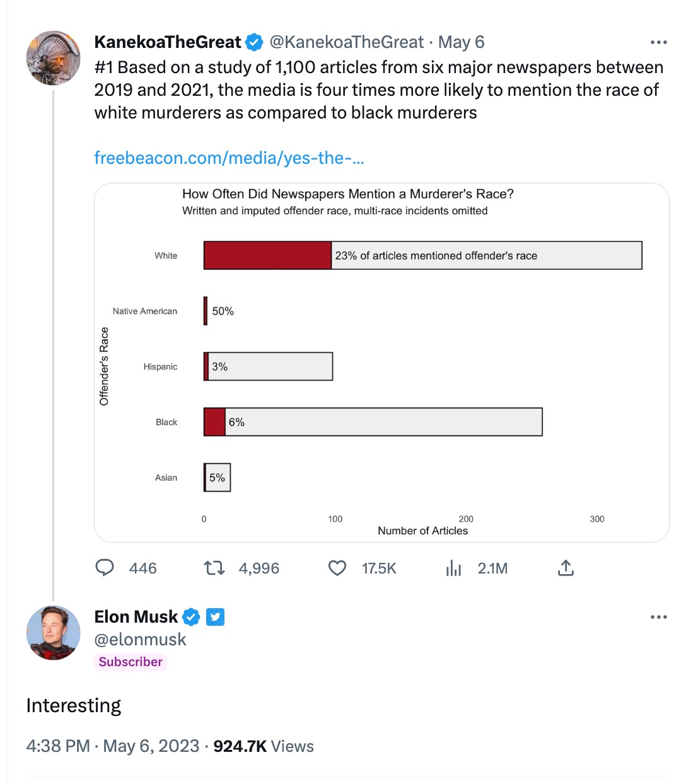Screen dimensions: 686x784
Task: Click the Twitter bird badge beside Elon Musk
Action: click(215, 616)
